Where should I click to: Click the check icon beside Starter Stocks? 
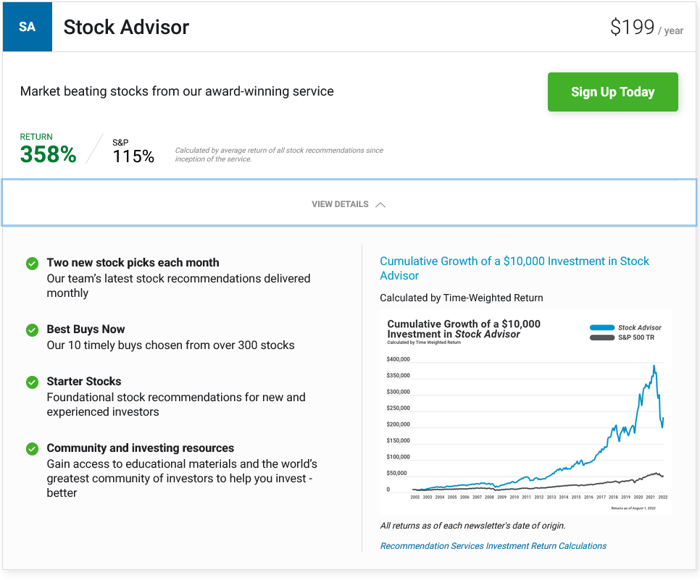(32, 382)
